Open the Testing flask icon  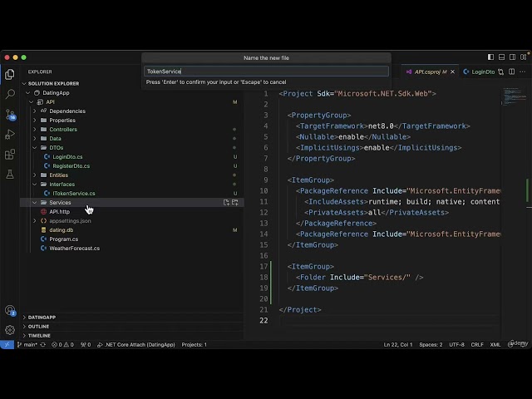(x=10, y=175)
